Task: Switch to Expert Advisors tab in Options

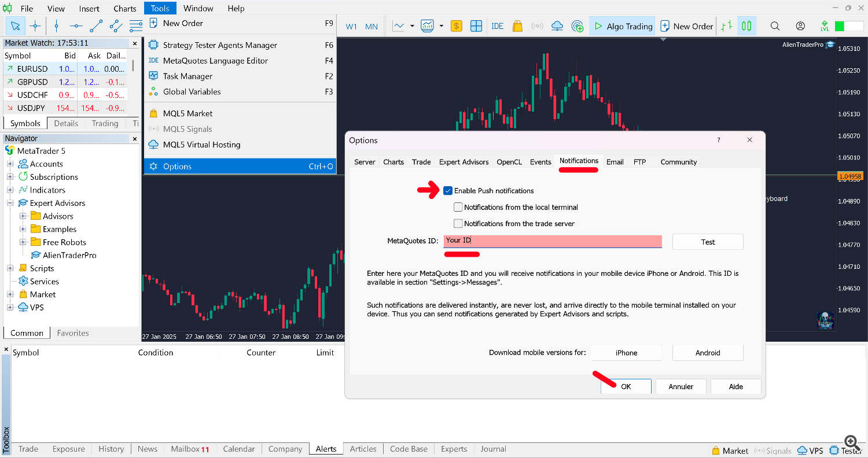Action: [464, 162]
